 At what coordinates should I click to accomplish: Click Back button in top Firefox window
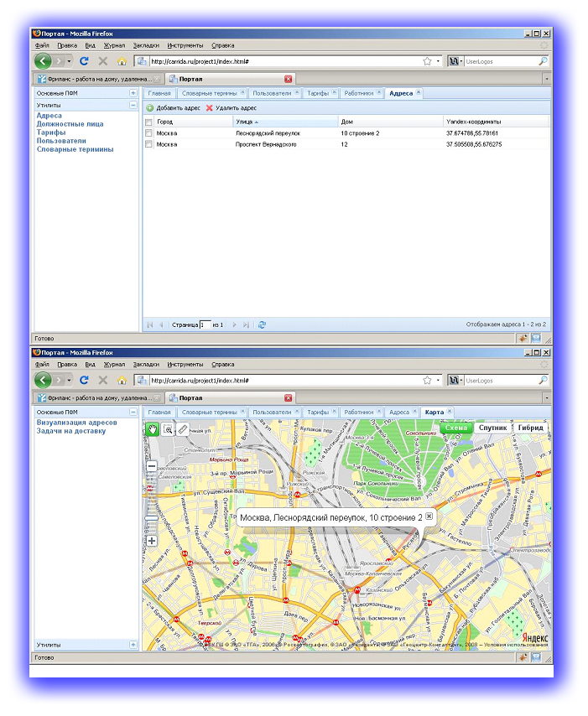pos(43,60)
